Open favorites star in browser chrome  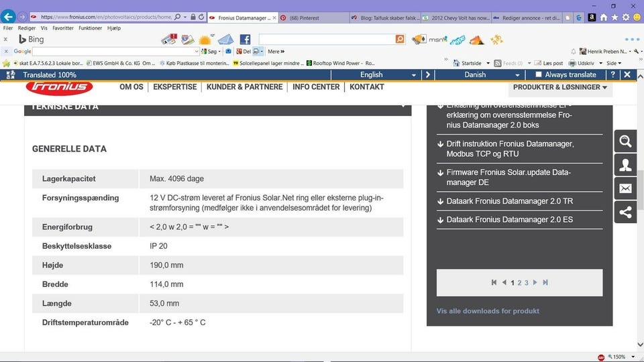(x=614, y=17)
